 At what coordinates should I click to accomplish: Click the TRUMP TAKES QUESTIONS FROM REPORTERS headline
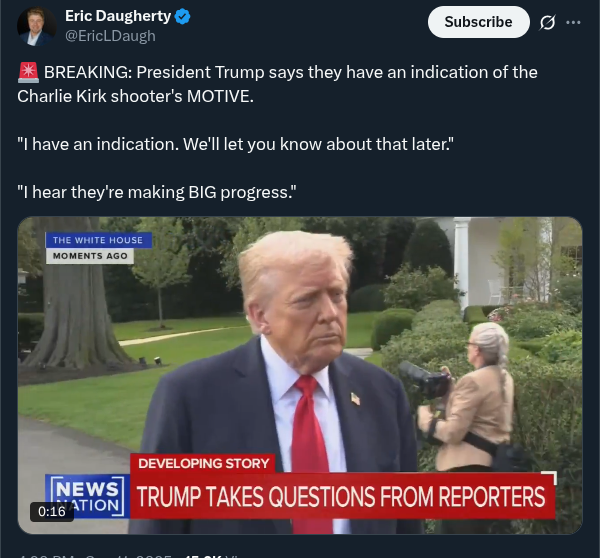click(x=341, y=497)
